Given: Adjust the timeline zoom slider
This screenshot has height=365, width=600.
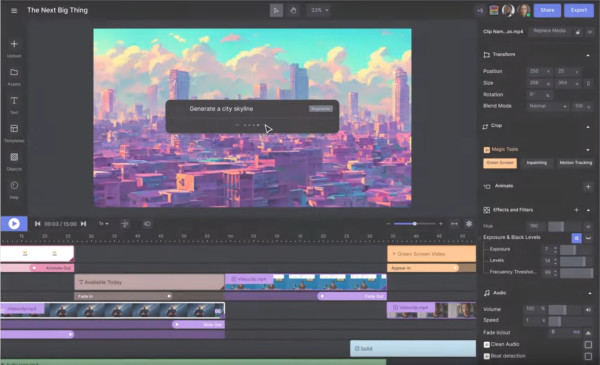Looking at the screenshot, I should [415, 223].
